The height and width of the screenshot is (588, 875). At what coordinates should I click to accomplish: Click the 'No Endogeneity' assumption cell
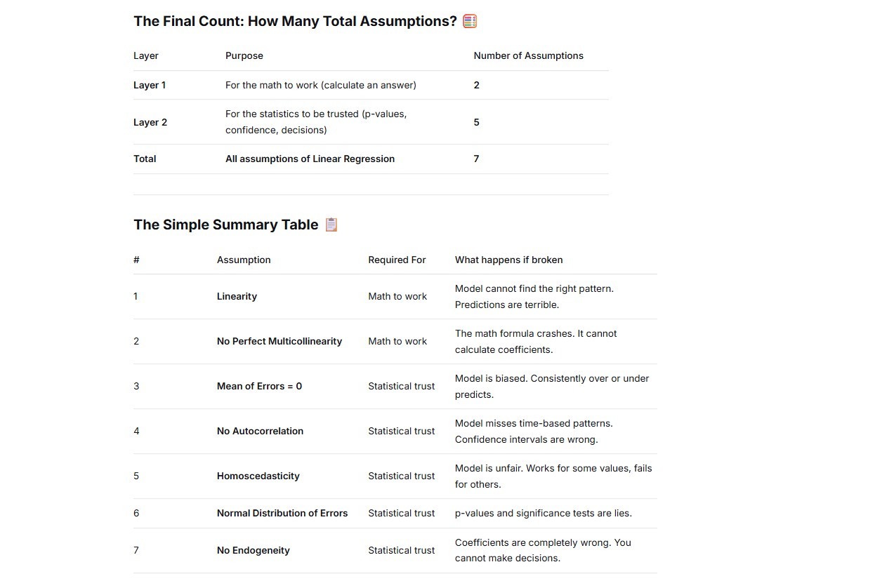(253, 550)
